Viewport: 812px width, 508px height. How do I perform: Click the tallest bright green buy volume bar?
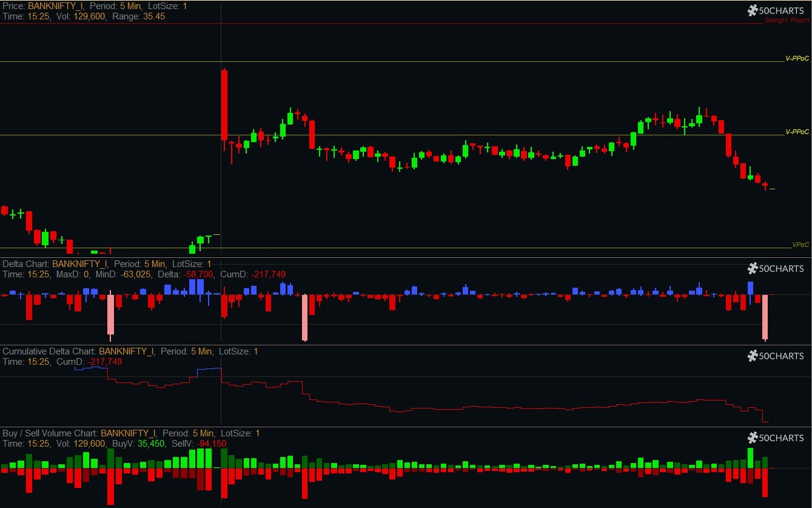coord(750,458)
